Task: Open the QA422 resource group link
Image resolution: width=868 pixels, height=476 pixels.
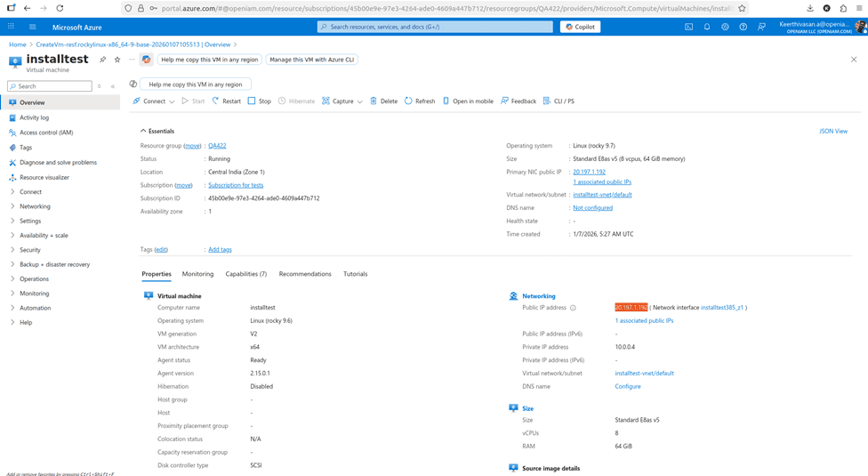Action: tap(217, 146)
